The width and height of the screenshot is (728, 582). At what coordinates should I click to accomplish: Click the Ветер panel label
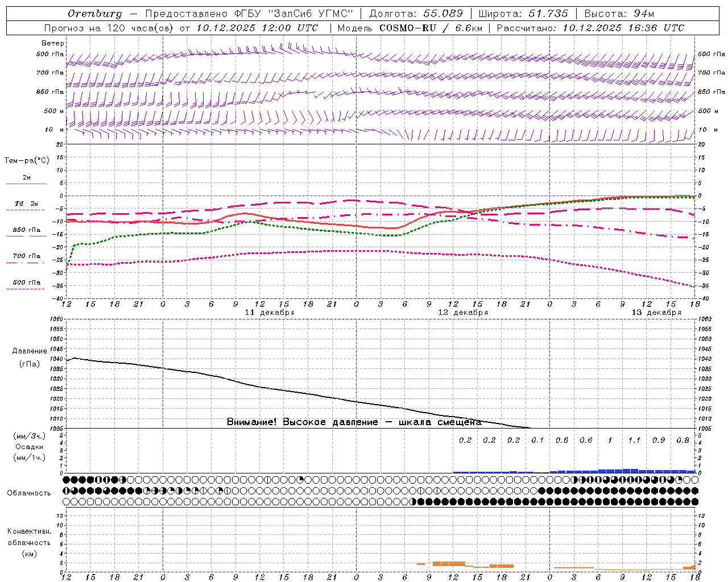coord(53,43)
